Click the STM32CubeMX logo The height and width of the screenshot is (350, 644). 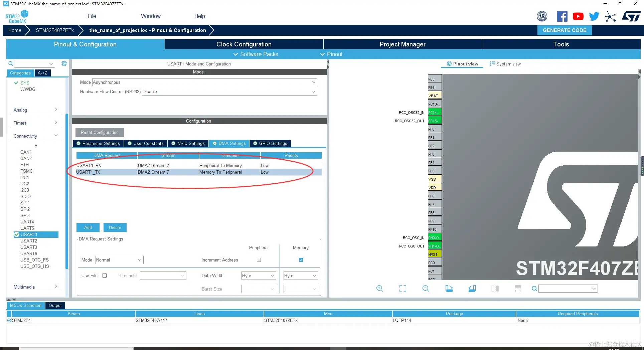point(17,17)
